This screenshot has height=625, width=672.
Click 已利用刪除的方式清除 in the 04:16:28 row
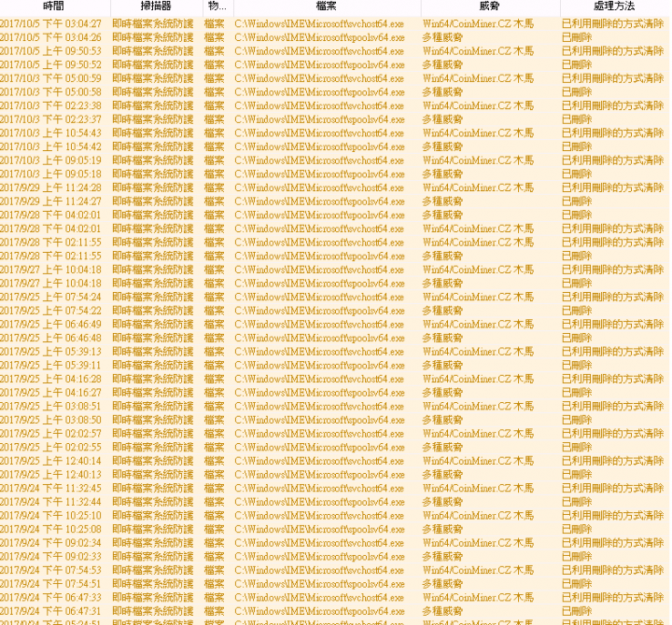613,379
